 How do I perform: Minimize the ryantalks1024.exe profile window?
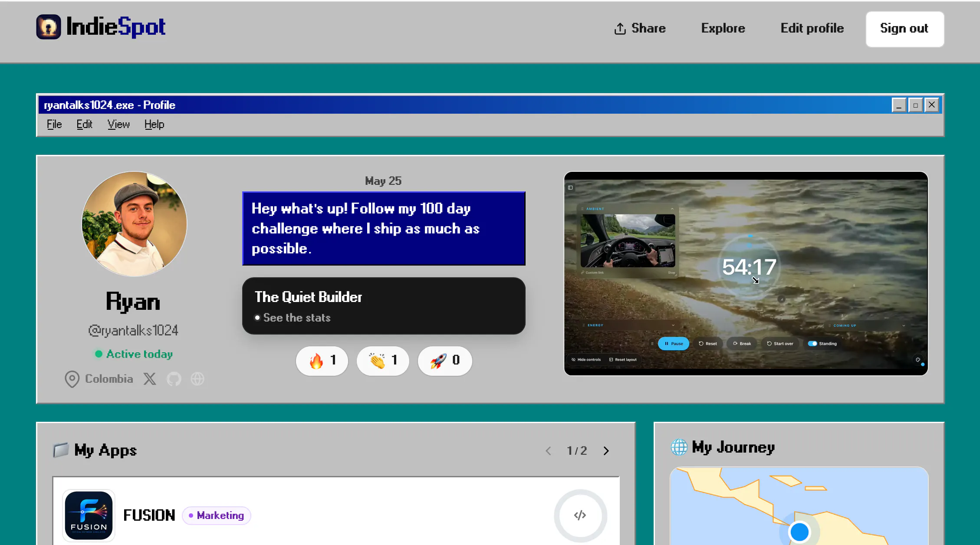click(x=899, y=105)
